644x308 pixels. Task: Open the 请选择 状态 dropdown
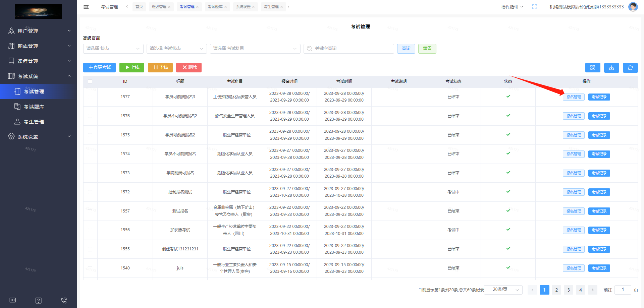click(113, 49)
